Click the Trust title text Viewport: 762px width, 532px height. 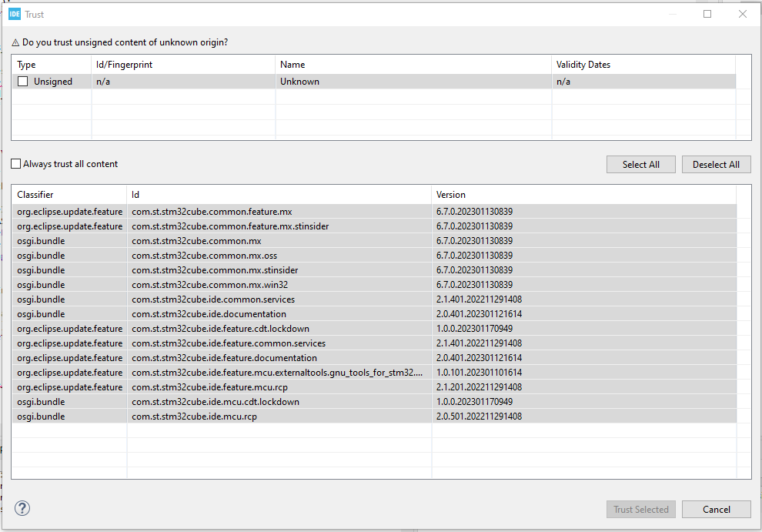click(x=35, y=15)
